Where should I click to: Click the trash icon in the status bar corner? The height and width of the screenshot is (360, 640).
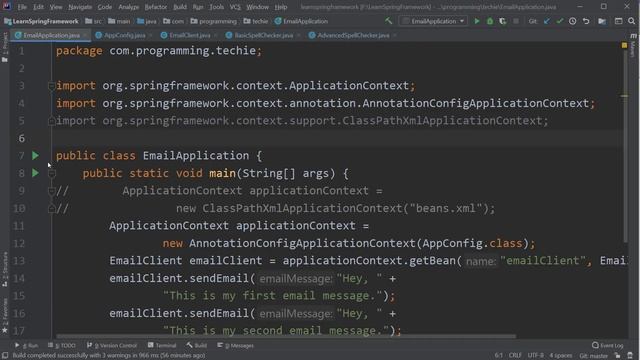pyautogui.click(x=631, y=356)
